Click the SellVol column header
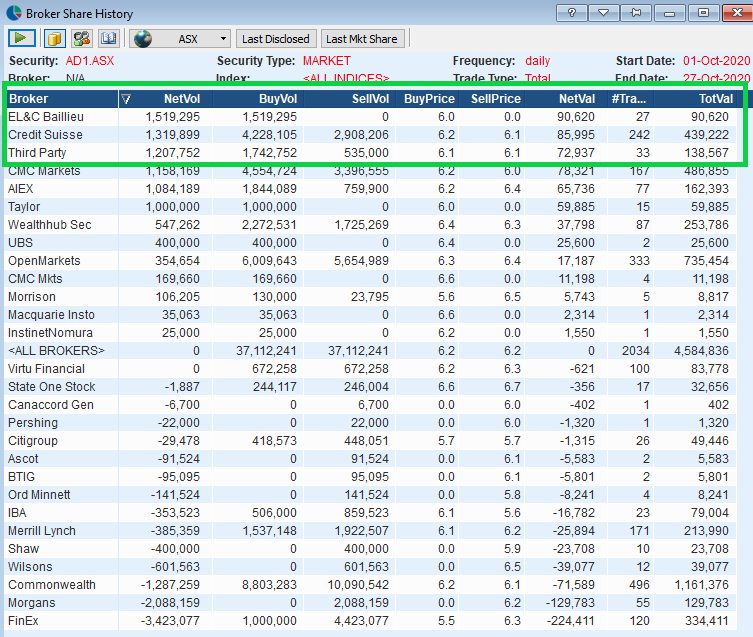This screenshot has width=753, height=637. (x=351, y=99)
